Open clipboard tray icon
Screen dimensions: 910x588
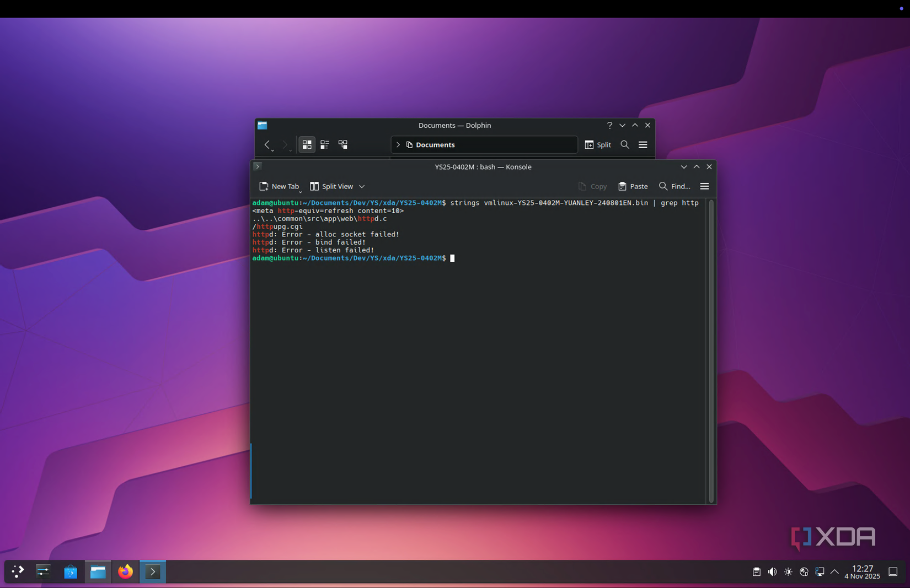pyautogui.click(x=756, y=572)
